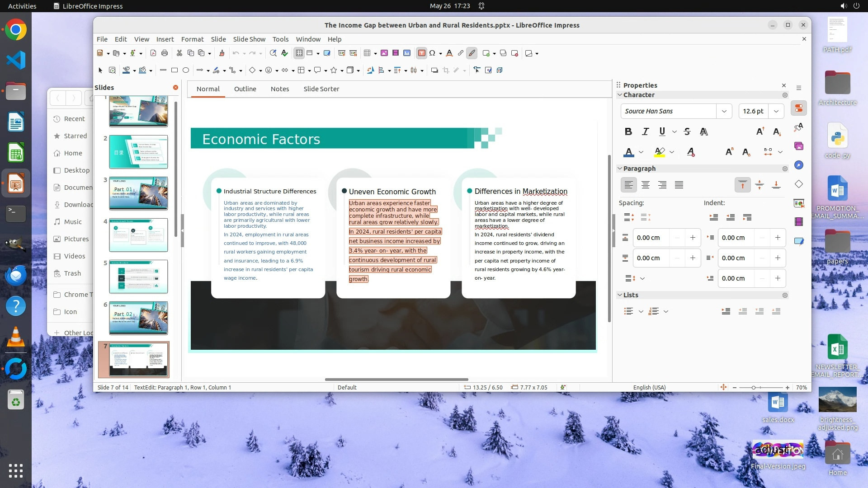This screenshot has height=488, width=868.
Task: Toggle Bold in Character panel
Action: [628, 131]
